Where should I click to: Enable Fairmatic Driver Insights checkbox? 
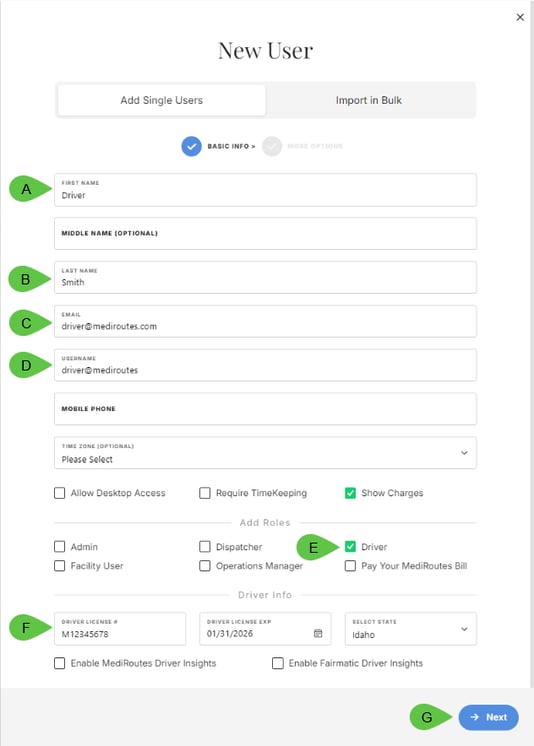(x=277, y=663)
